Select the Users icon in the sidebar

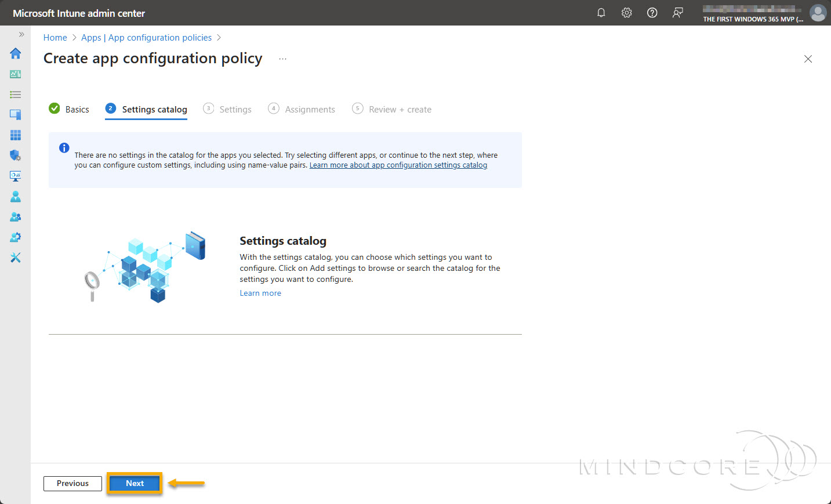coord(15,196)
